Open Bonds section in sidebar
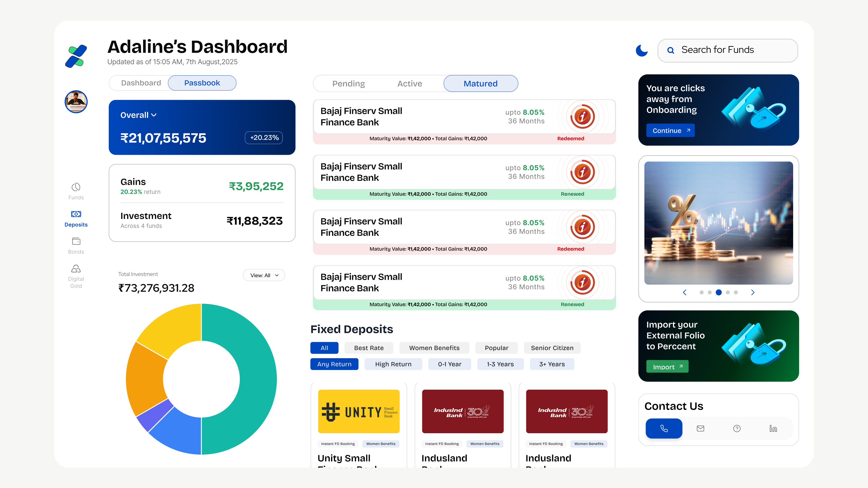This screenshot has width=868, height=488. tap(76, 246)
